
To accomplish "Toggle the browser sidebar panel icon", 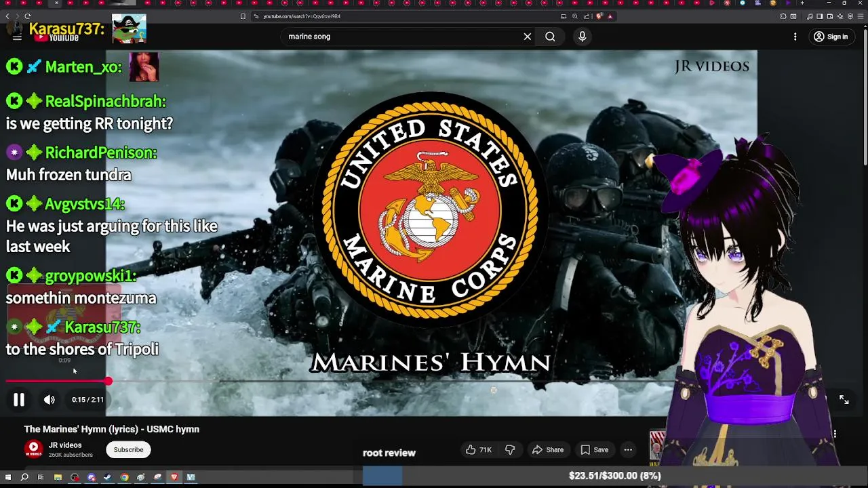I will 820,16.
